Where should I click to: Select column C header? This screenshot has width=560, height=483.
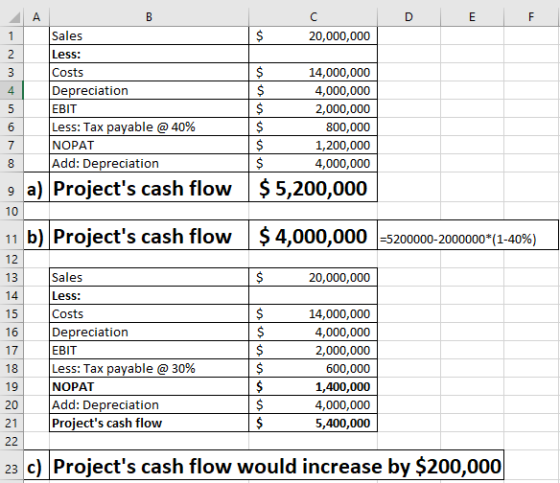click(313, 17)
